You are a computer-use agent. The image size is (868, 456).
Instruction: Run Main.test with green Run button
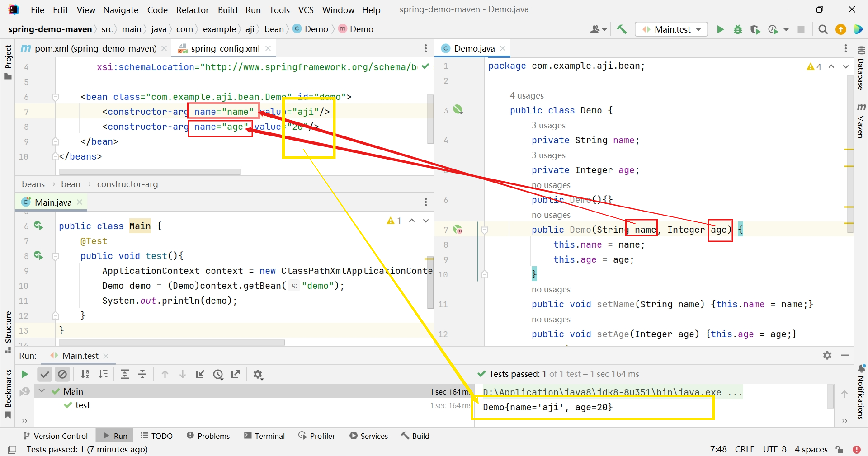point(720,29)
